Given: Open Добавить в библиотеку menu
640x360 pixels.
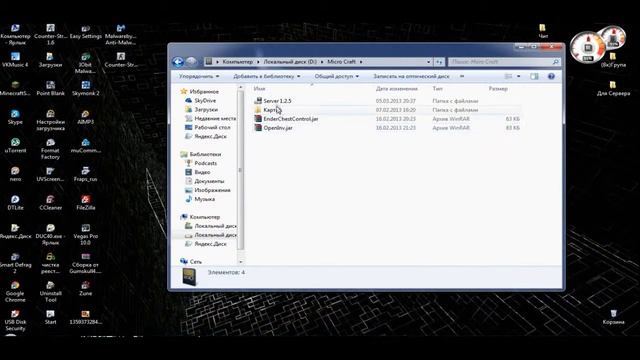Looking at the screenshot, I should click(267, 76).
